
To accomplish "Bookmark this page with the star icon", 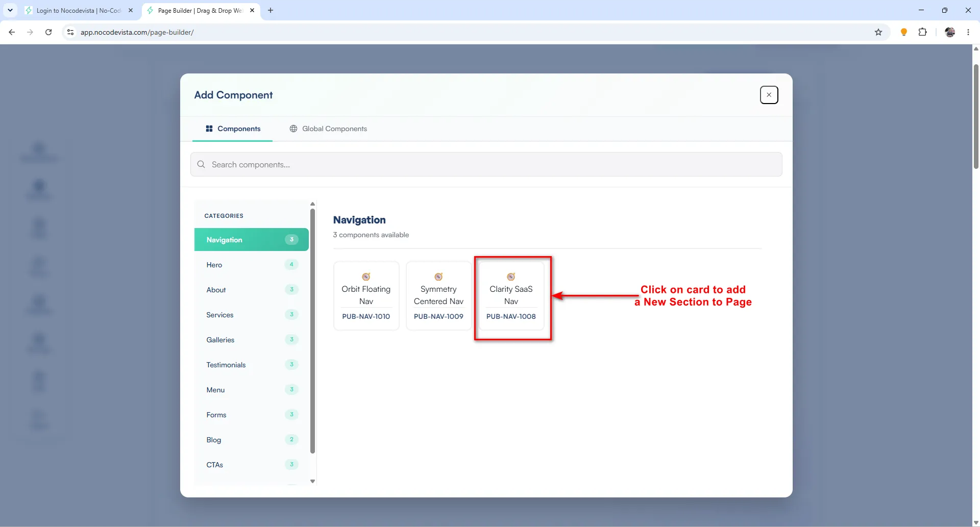I will (878, 32).
